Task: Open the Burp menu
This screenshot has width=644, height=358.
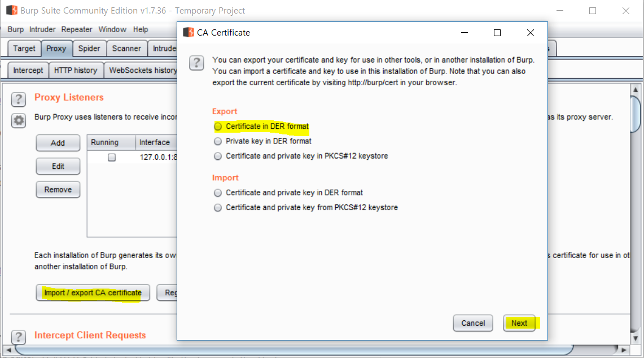Action: click(16, 29)
